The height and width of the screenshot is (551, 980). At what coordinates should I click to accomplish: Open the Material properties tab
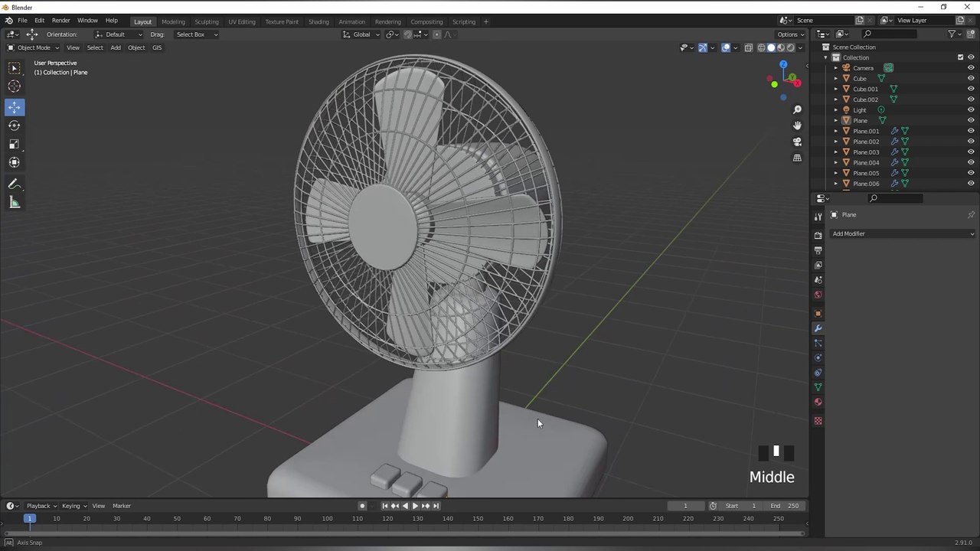coord(818,402)
